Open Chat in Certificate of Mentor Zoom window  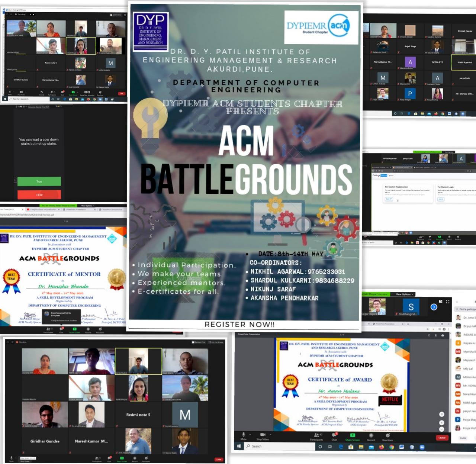coord(61,330)
